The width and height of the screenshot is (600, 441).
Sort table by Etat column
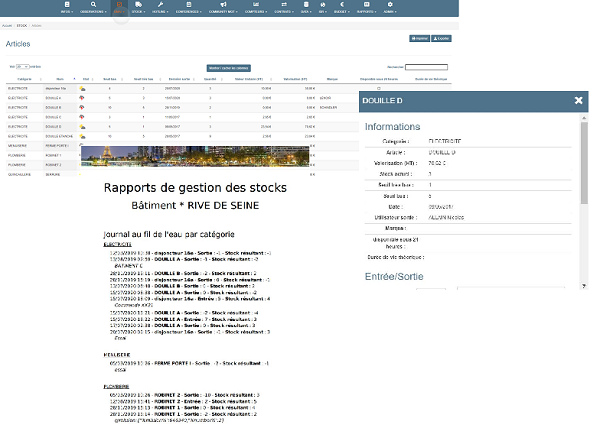86,79
